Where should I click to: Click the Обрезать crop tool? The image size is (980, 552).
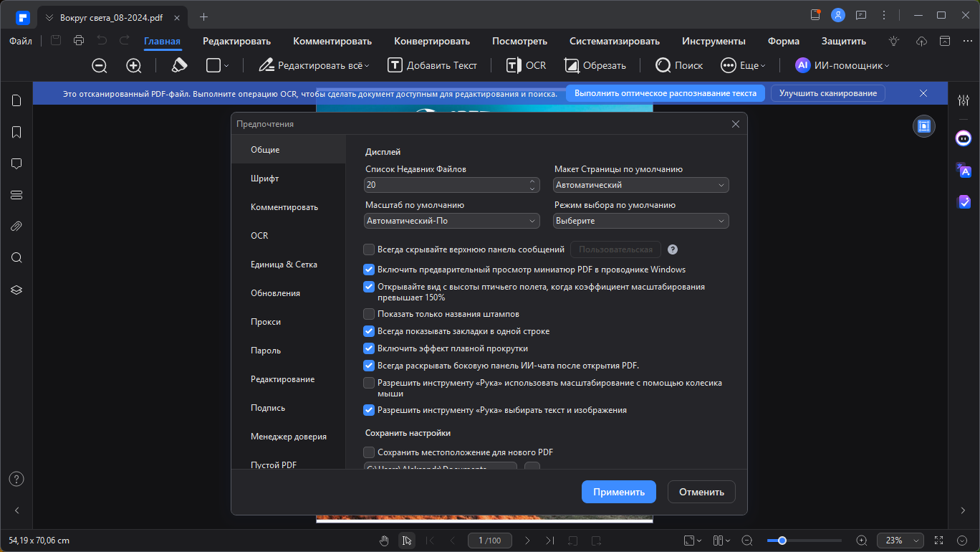tap(595, 65)
